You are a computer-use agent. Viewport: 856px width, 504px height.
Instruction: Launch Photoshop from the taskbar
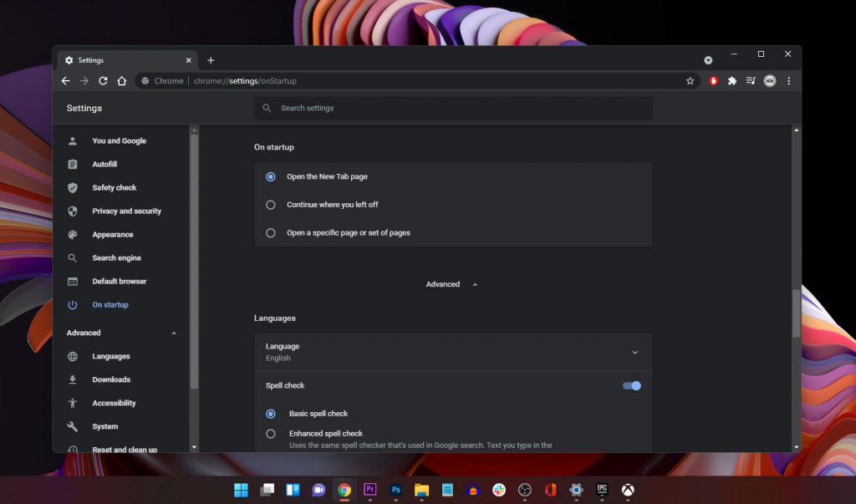tap(396, 490)
